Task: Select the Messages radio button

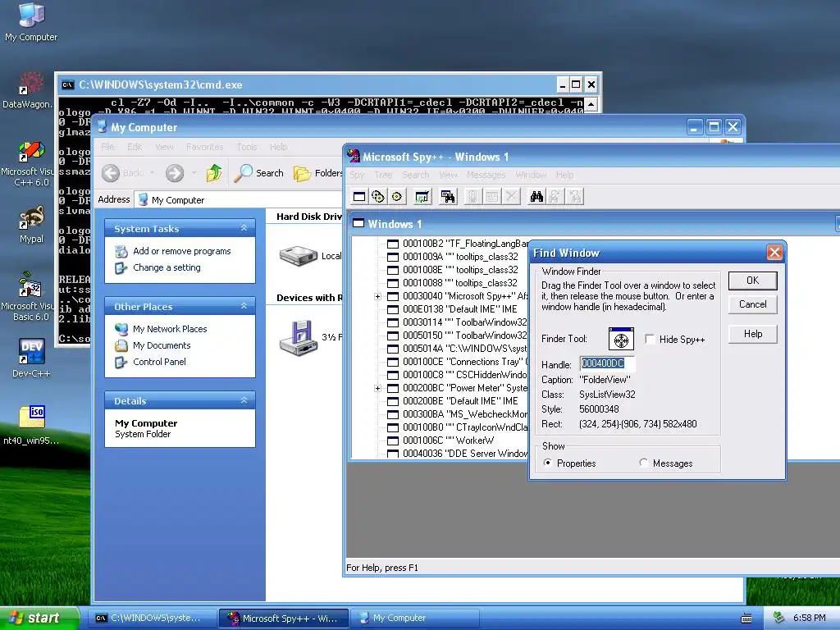Action: 643,463
